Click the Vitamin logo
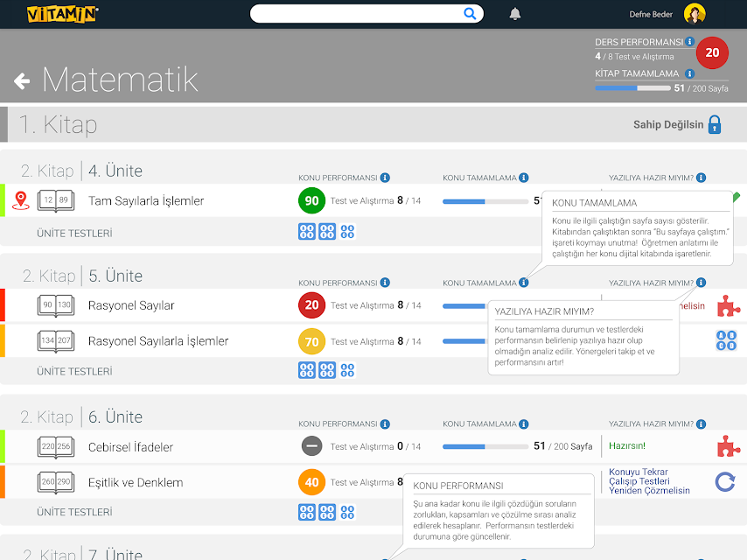Viewport: 747px width, 560px height. click(x=62, y=14)
